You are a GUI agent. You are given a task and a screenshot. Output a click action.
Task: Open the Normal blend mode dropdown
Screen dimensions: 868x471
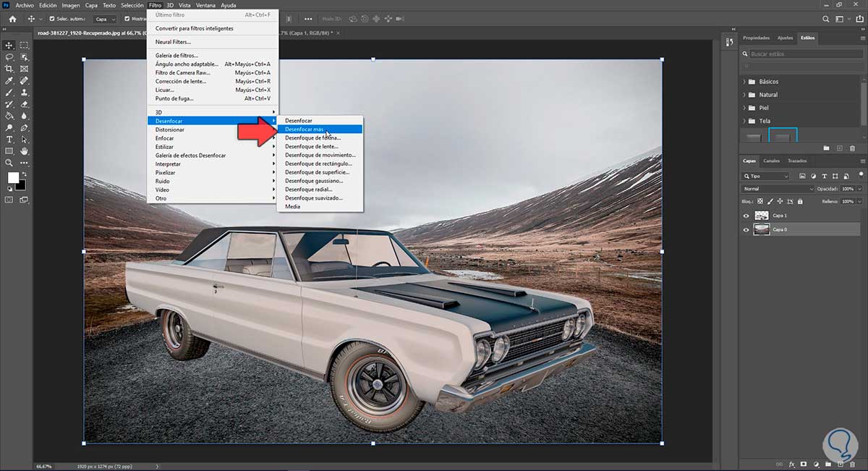coord(778,189)
